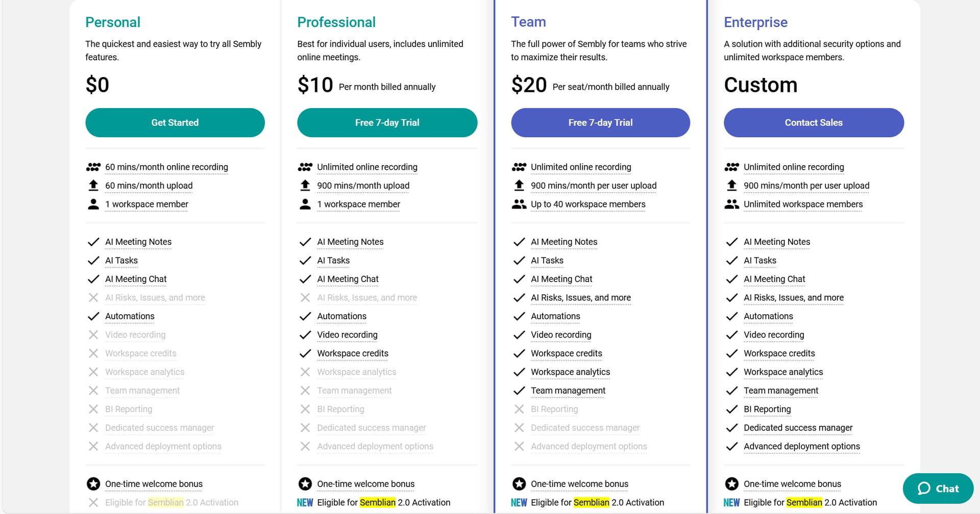Click Team management feature in Team column

click(568, 391)
